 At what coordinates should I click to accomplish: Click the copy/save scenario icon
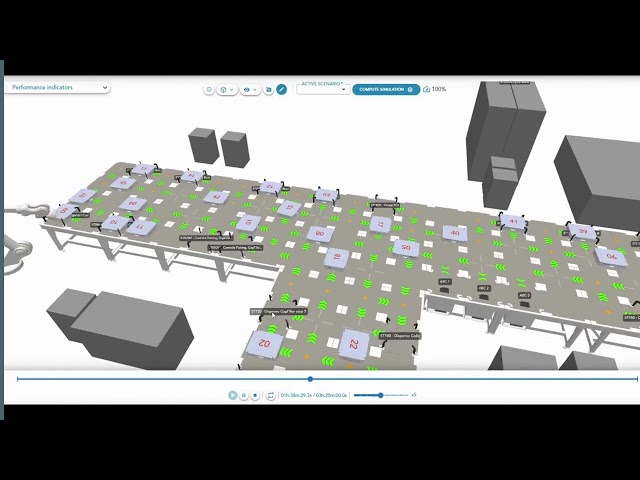coord(269,89)
